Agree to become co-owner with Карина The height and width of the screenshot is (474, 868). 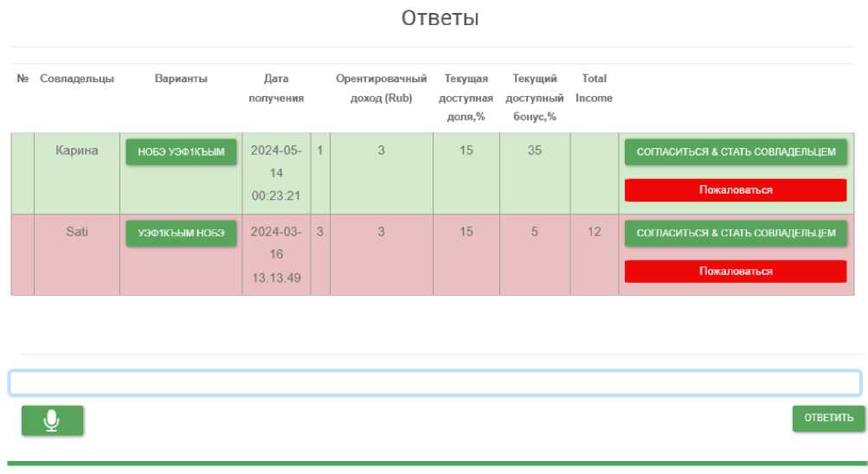pyautogui.click(x=736, y=152)
